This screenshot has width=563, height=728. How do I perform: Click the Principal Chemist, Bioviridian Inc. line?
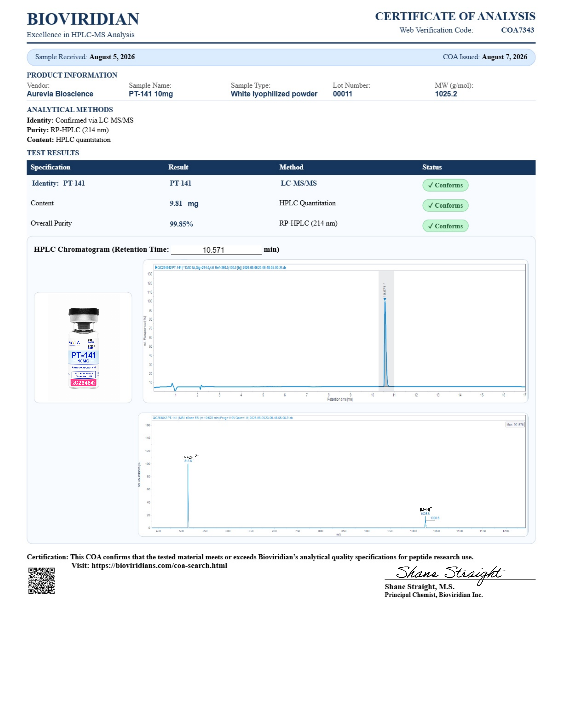pyautogui.click(x=434, y=595)
